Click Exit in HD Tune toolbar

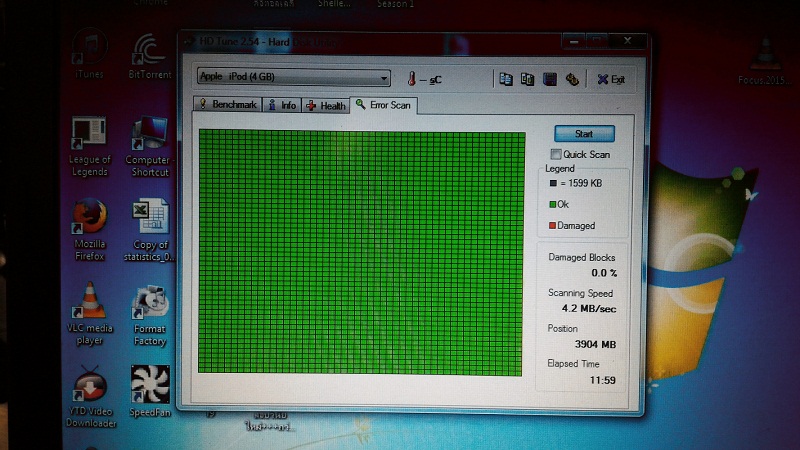coord(611,79)
